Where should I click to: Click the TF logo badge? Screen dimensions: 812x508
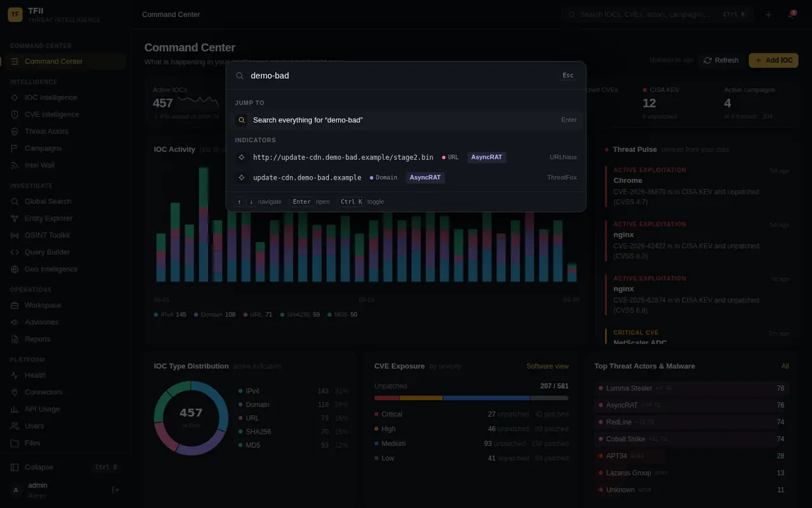[x=15, y=15]
